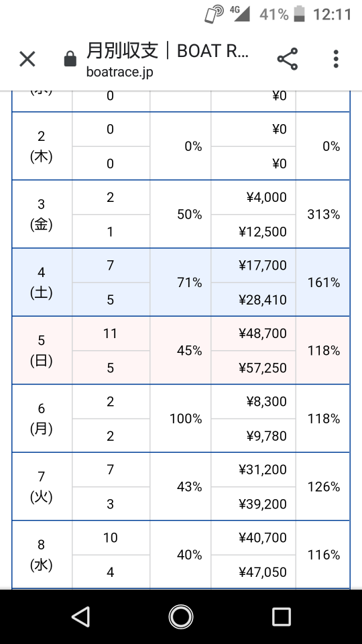
Task: Tap the share icon in toolbar
Action: [x=288, y=59]
